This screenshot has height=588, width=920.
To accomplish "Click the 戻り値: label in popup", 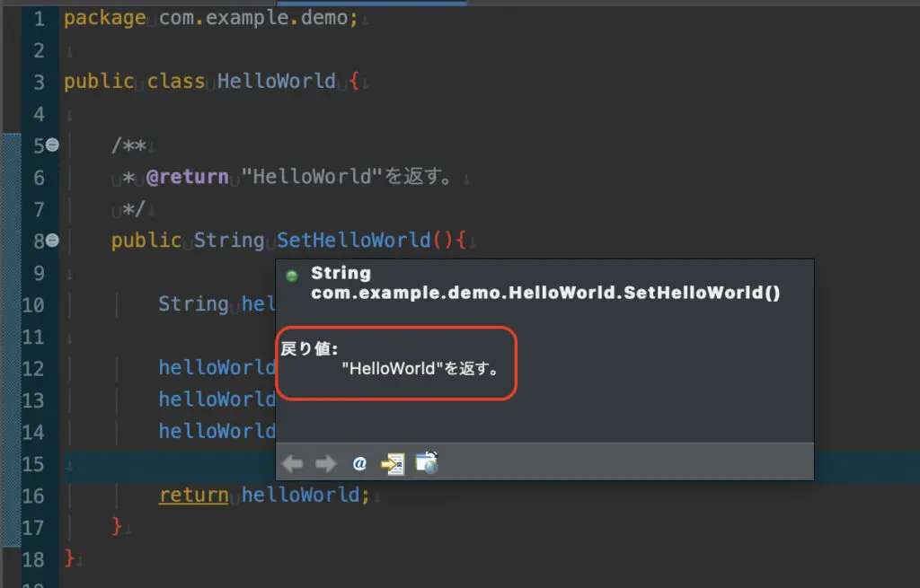I will pyautogui.click(x=309, y=349).
